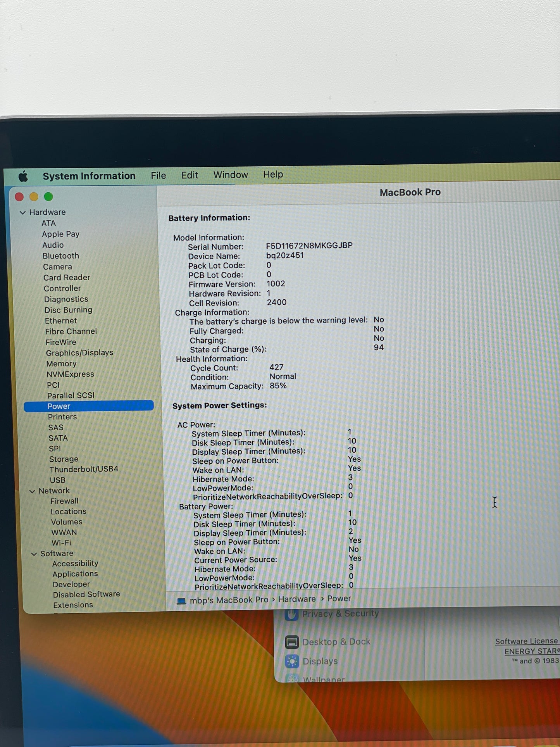Open the Software License link
Screen dimensions: 560x747
[527, 641]
